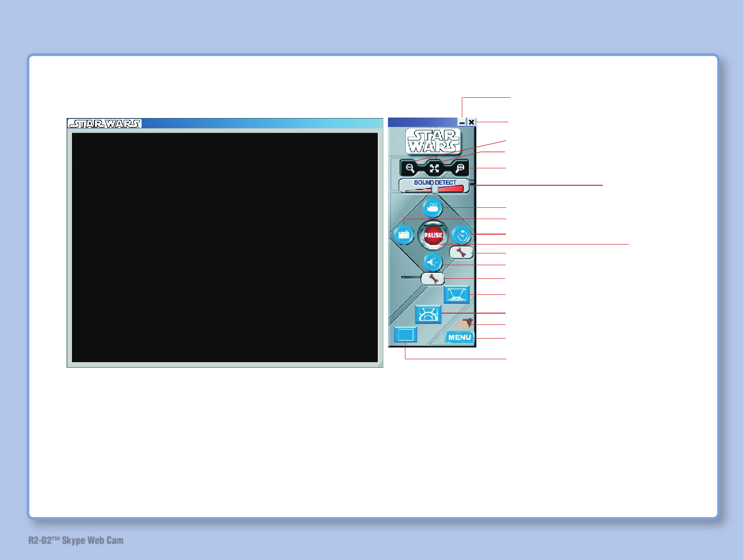This screenshot has height=560, width=744.
Task: Click the zoom in magnifier icon
Action: pos(459,168)
